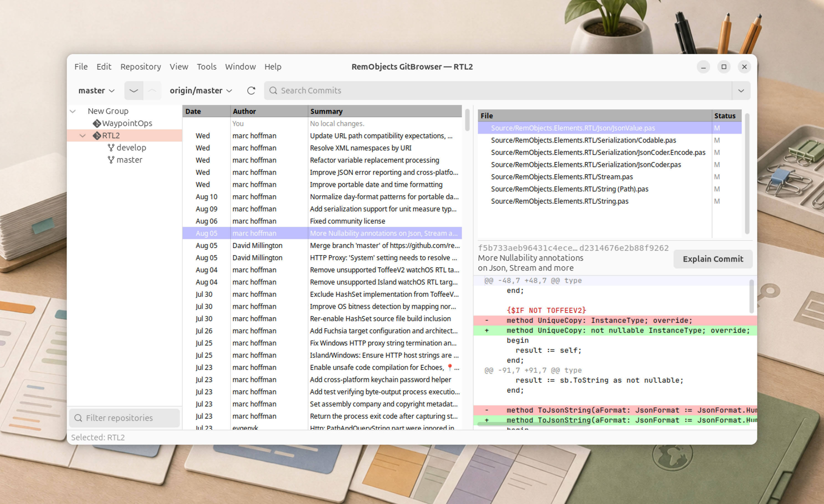The height and width of the screenshot is (504, 824).
Task: Select file Serialization/JsonCoder.pas
Action: [609, 165]
